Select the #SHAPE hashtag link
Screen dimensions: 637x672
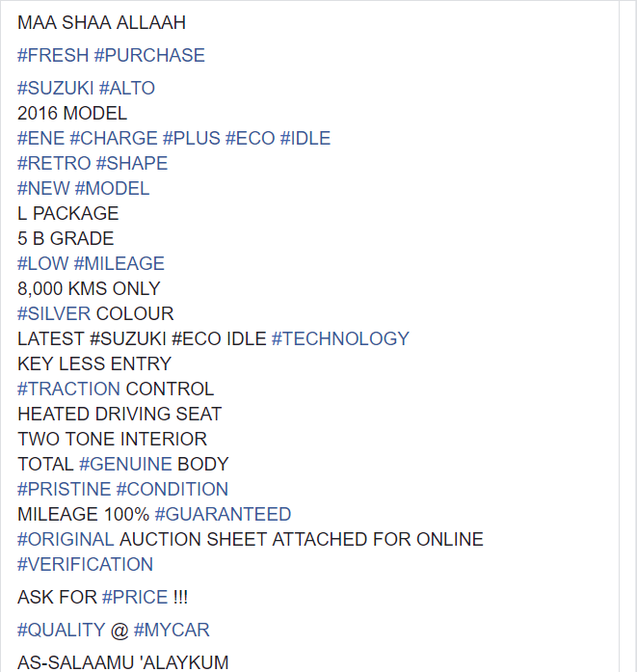click(x=132, y=163)
